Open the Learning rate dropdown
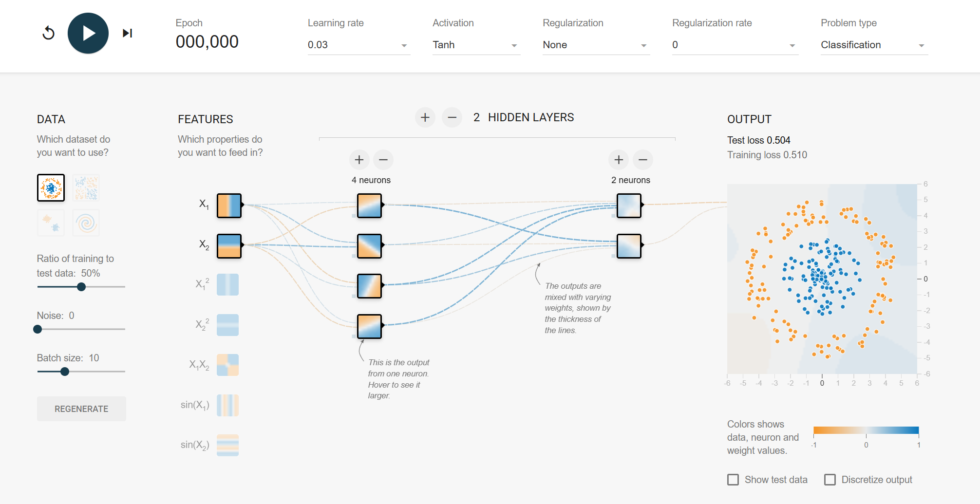 pos(358,45)
